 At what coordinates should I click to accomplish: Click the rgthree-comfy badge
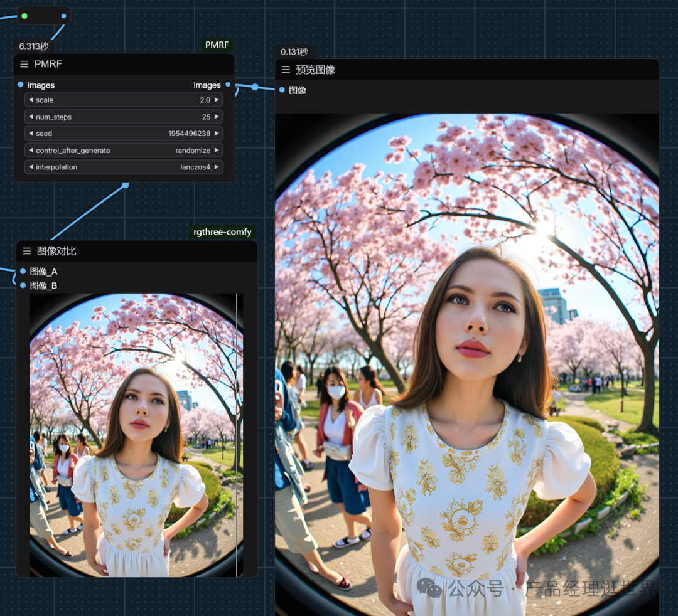click(222, 232)
